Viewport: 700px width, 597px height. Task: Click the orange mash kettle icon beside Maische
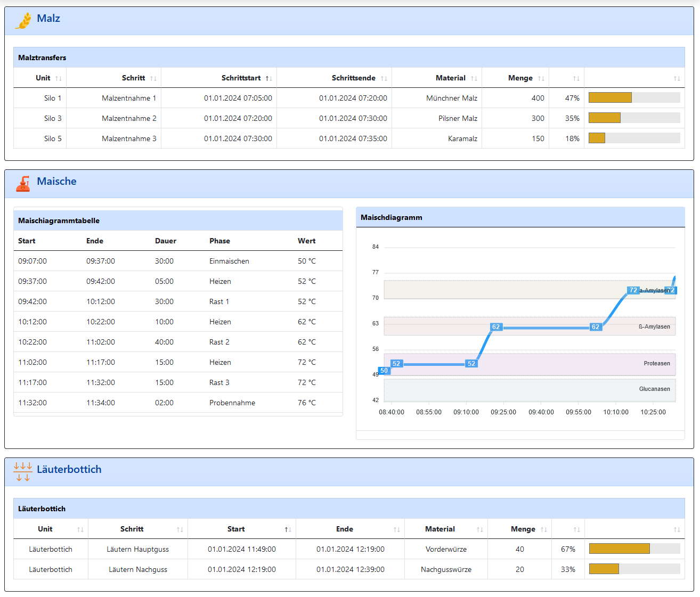[23, 184]
